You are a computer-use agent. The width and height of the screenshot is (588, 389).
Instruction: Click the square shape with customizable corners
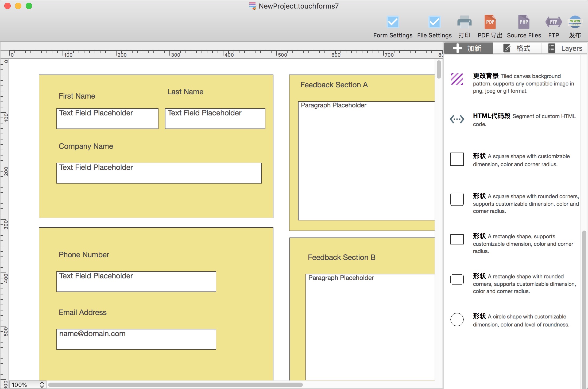click(x=457, y=159)
